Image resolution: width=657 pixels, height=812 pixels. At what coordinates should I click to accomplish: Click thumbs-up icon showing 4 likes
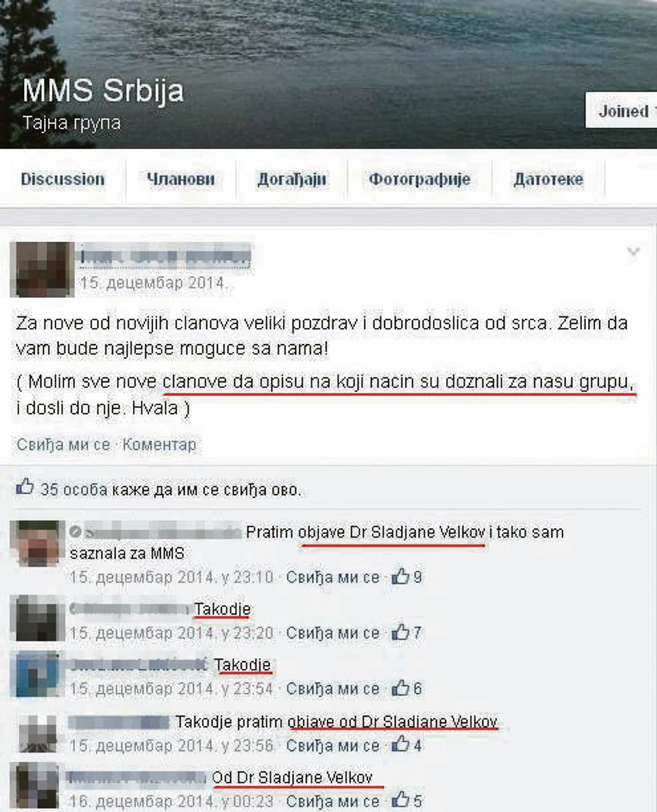(400, 744)
